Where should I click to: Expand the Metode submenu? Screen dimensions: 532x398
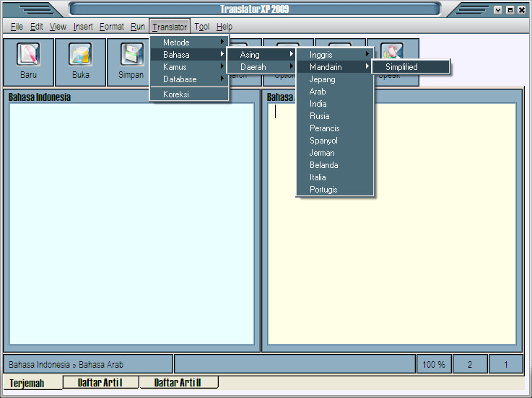coord(189,43)
